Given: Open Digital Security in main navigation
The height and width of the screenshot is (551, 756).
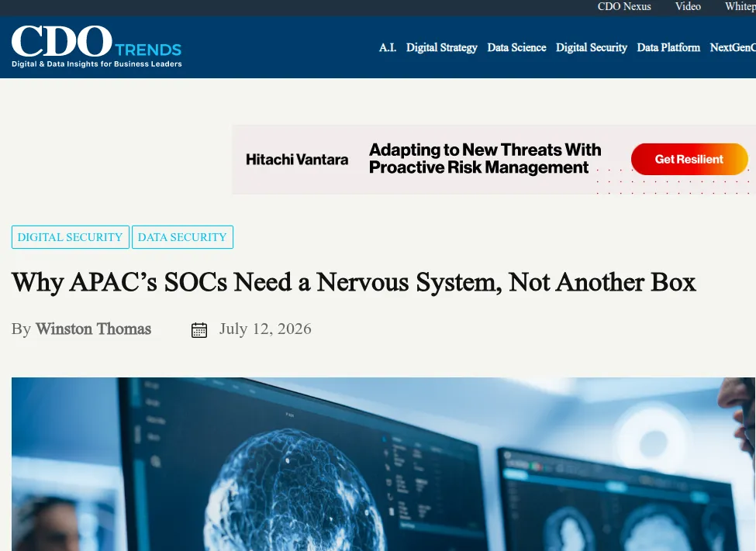Looking at the screenshot, I should (591, 47).
